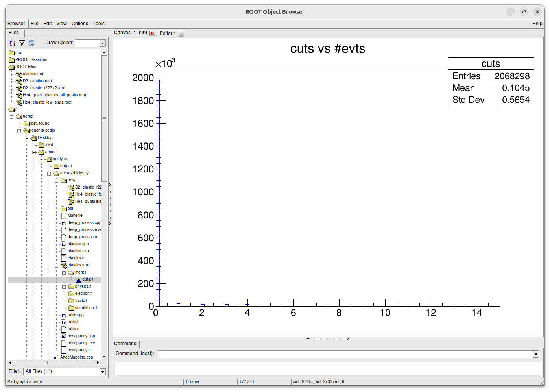Screen dimensions: 550x392
Task: Click the cuts statistics box
Action: pos(491,81)
